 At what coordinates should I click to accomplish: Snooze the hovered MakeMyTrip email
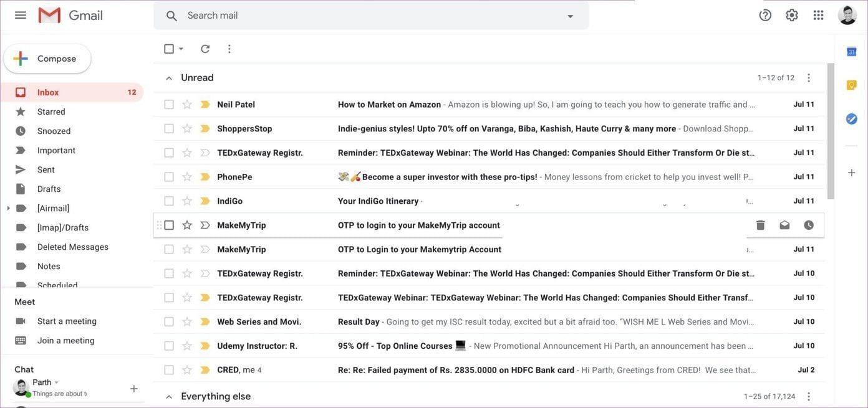[809, 225]
